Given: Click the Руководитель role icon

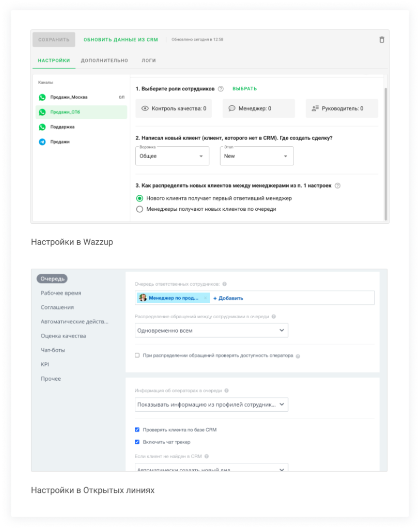Looking at the screenshot, I should 315,109.
